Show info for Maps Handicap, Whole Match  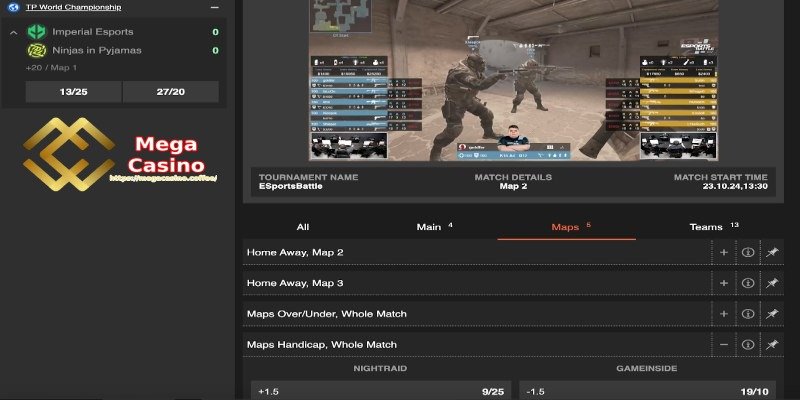coord(748,345)
